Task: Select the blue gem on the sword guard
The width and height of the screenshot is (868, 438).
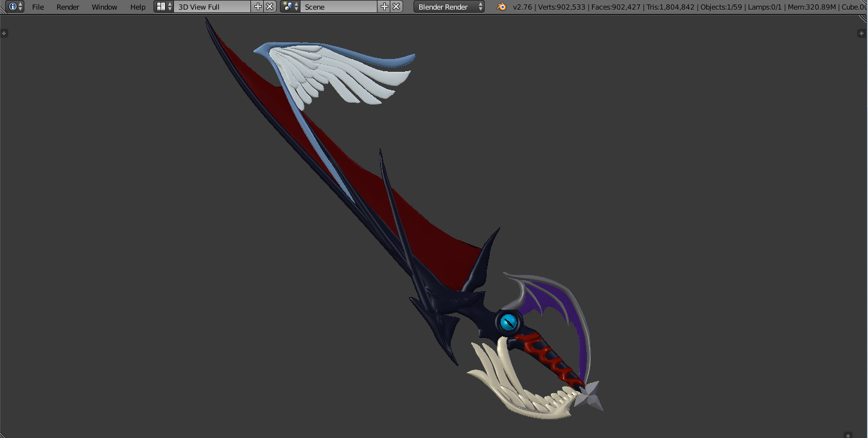Action: coord(508,321)
